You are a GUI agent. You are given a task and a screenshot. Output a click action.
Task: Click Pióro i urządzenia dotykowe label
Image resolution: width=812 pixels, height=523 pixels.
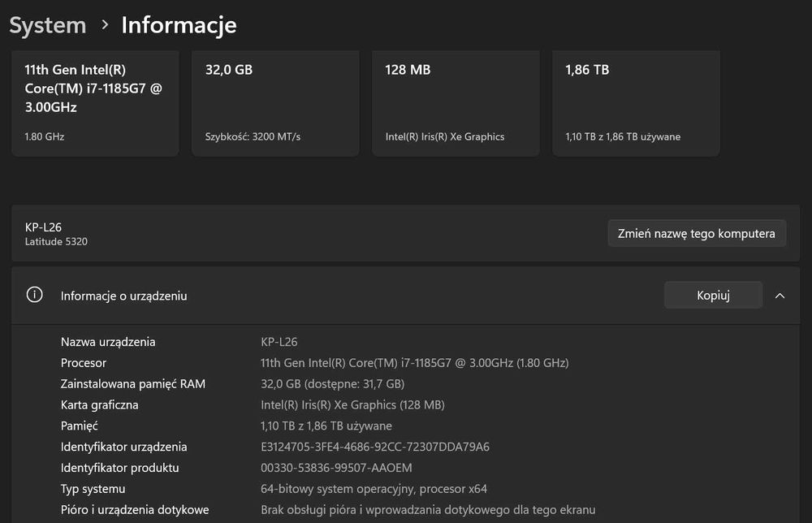[x=135, y=509]
